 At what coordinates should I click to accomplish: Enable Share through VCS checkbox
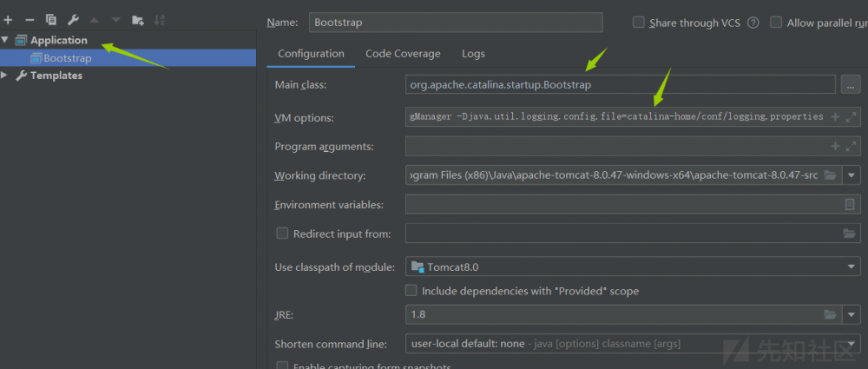click(x=639, y=23)
